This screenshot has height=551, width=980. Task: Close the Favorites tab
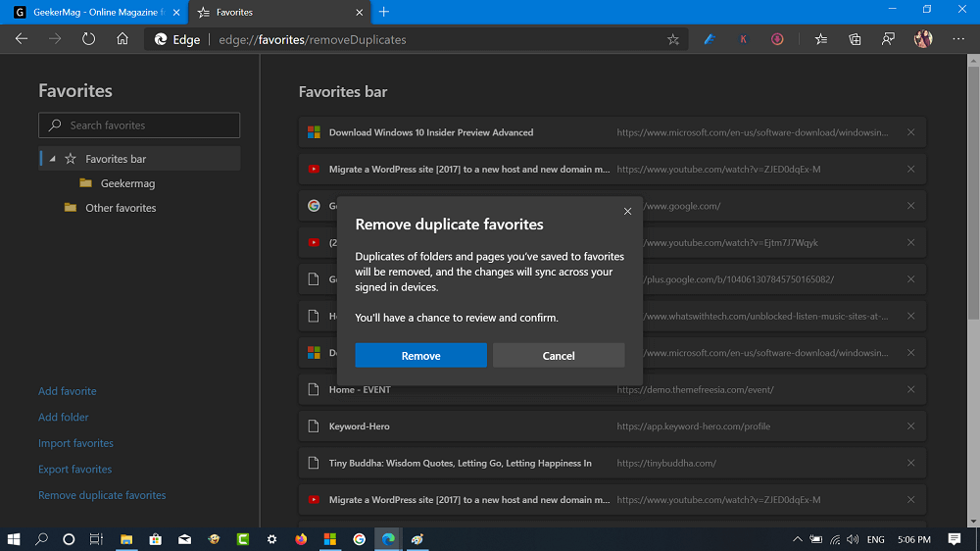(359, 12)
